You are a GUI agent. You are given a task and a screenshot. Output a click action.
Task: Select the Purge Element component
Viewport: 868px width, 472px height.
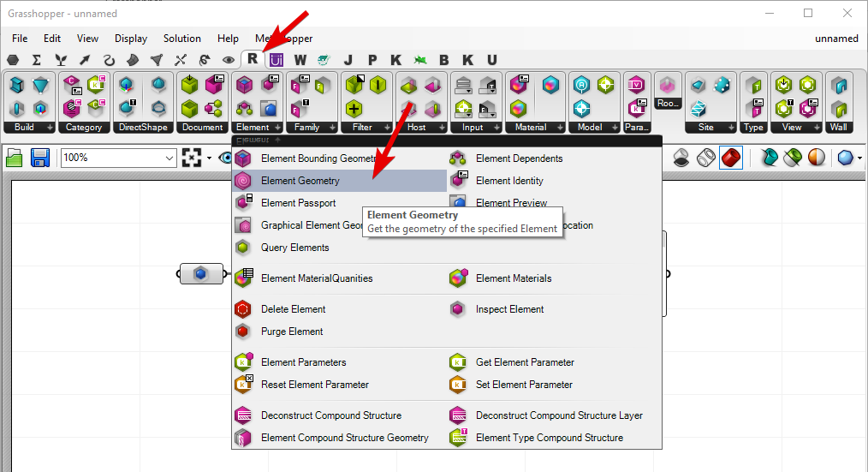tap(291, 332)
